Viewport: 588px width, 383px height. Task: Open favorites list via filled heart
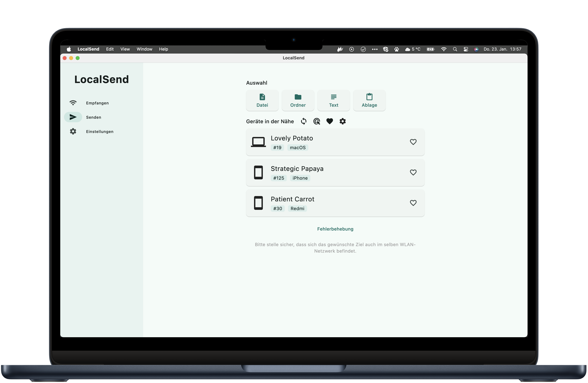click(x=330, y=121)
